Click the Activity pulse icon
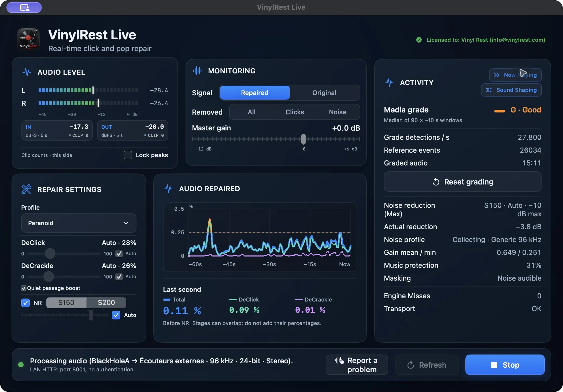The image size is (563, 392). (x=389, y=82)
